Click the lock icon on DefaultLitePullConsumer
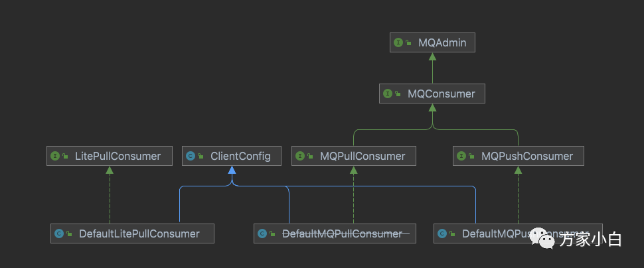 (x=70, y=234)
